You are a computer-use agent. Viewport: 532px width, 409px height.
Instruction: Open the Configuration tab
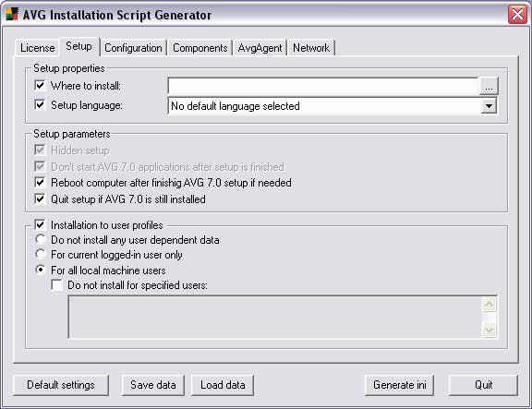click(133, 48)
